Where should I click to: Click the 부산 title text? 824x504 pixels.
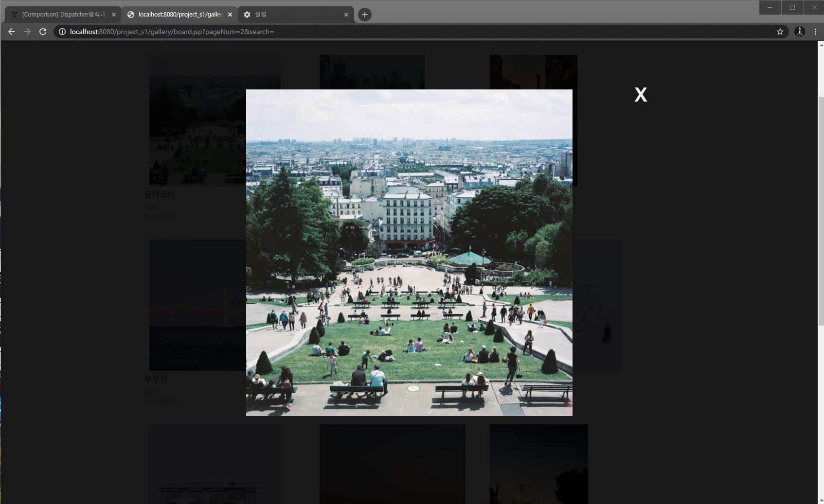coord(156,379)
